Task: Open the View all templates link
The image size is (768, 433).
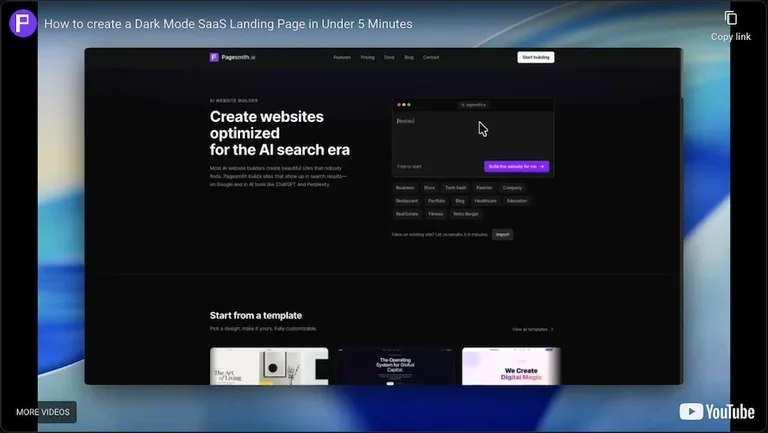Action: click(532, 329)
